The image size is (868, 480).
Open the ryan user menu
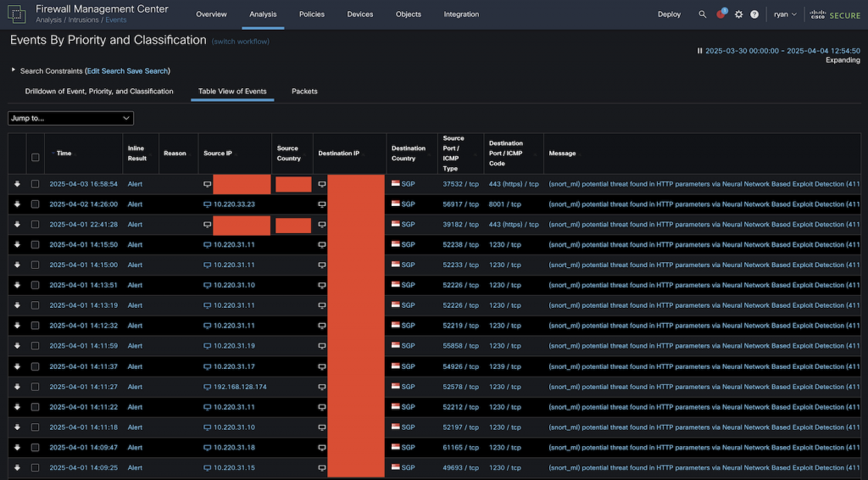[784, 14]
